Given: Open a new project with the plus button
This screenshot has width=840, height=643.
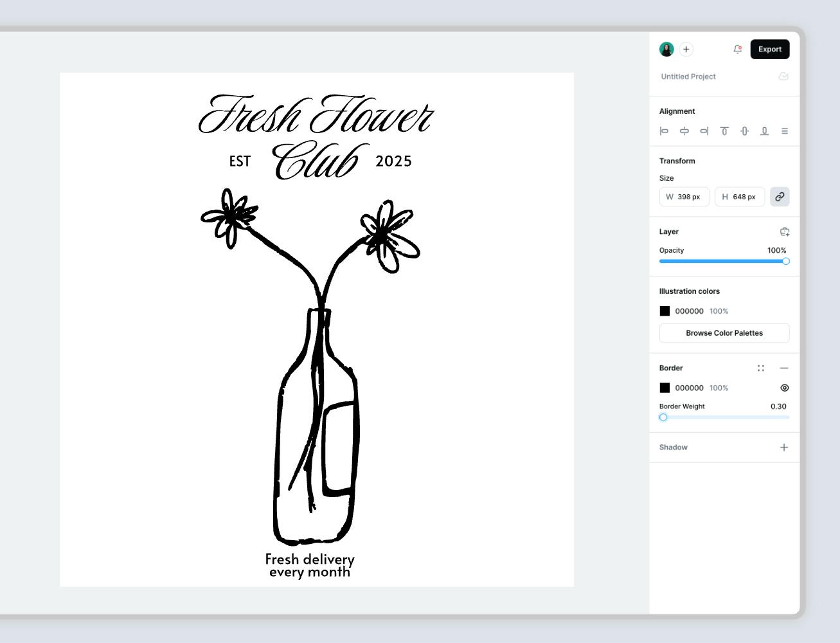Looking at the screenshot, I should coord(686,49).
